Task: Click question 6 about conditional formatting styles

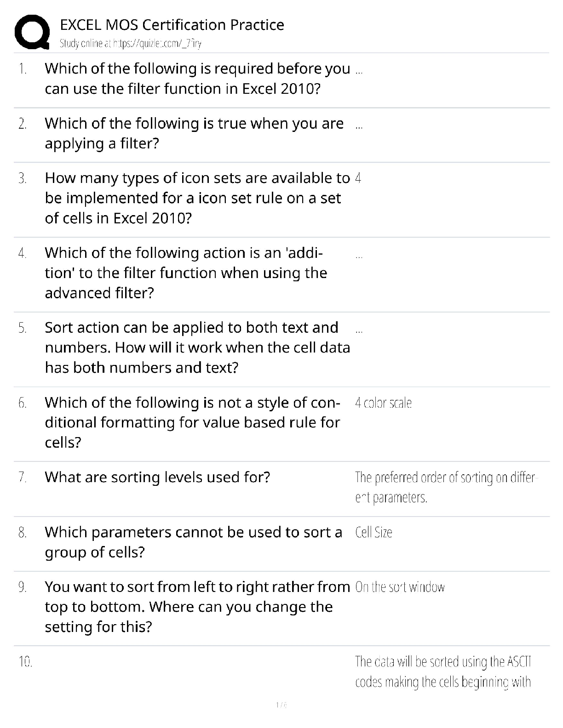Action: [x=192, y=422]
